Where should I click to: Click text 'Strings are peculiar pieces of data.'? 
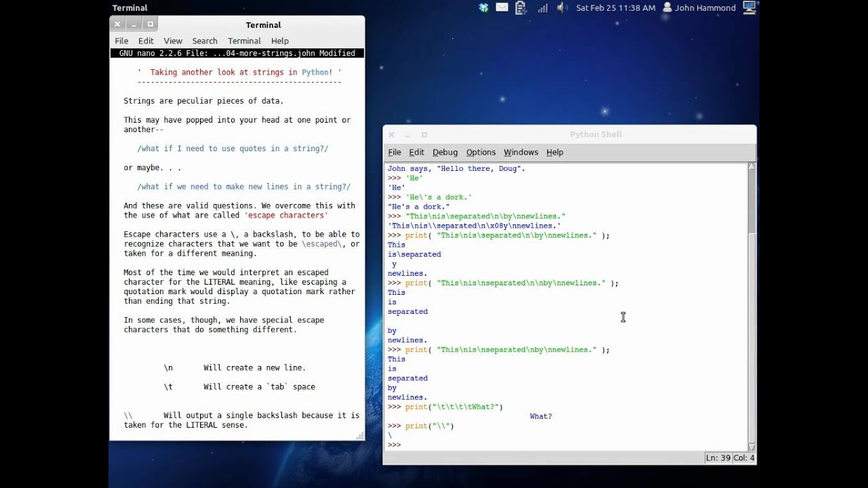pyautogui.click(x=203, y=101)
